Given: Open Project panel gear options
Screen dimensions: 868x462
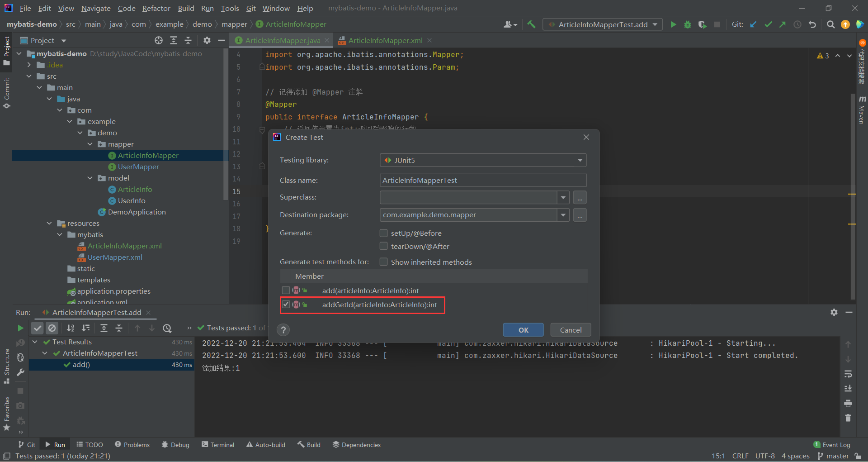Looking at the screenshot, I should [x=207, y=40].
